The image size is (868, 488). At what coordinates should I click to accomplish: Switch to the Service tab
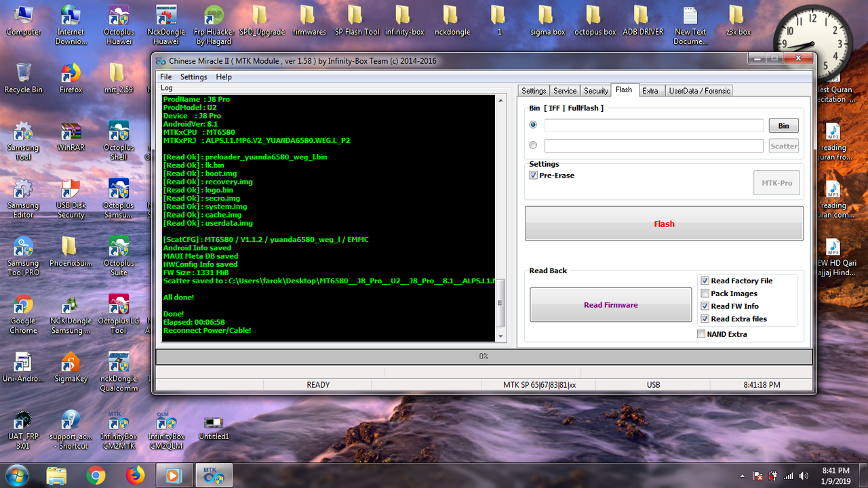(565, 91)
